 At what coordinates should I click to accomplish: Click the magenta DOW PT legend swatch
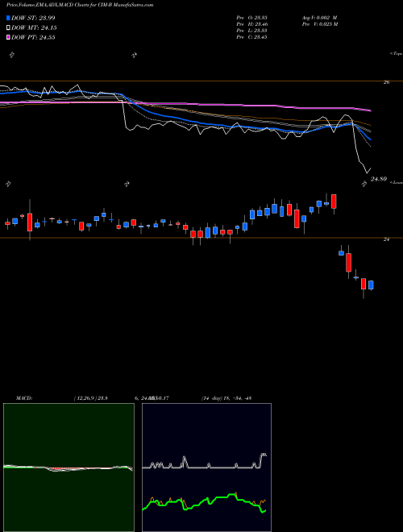coord(8,37)
